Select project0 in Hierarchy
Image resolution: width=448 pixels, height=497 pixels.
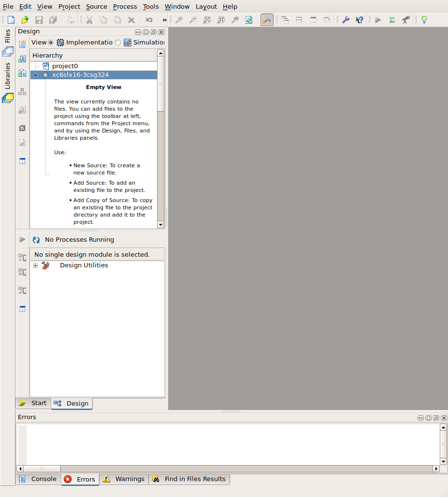pos(65,66)
